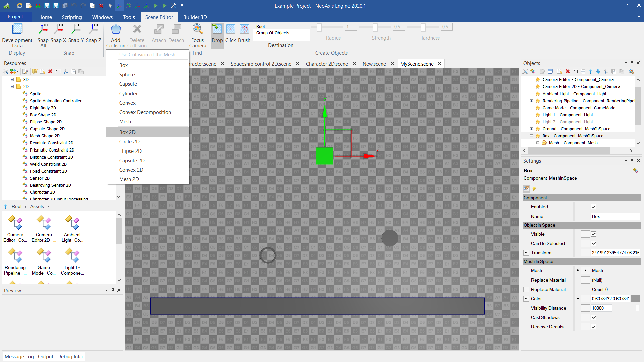Expand the 3D folder in Resources
The image size is (644, 362).
(12, 79)
